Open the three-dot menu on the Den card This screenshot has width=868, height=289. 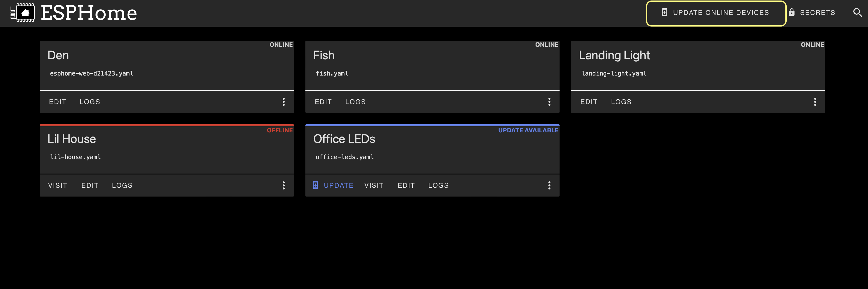point(284,102)
